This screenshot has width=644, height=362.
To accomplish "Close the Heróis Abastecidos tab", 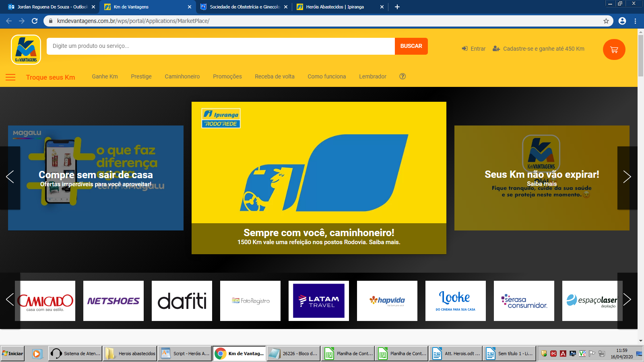I will click(x=382, y=7).
